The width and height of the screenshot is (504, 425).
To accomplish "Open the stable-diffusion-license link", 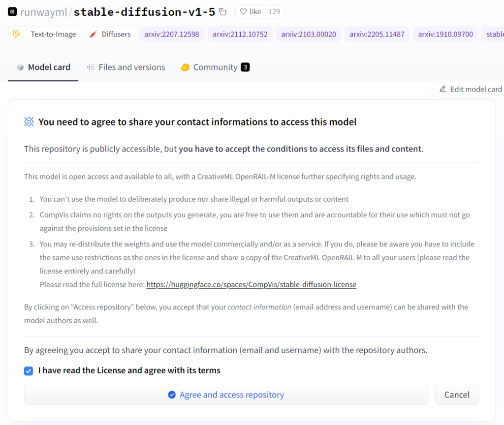I will click(x=251, y=284).
